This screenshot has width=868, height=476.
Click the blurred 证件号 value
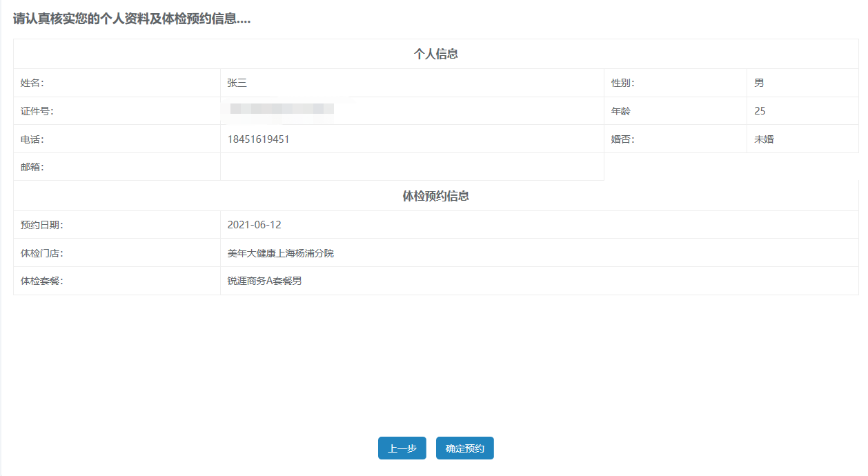282,109
